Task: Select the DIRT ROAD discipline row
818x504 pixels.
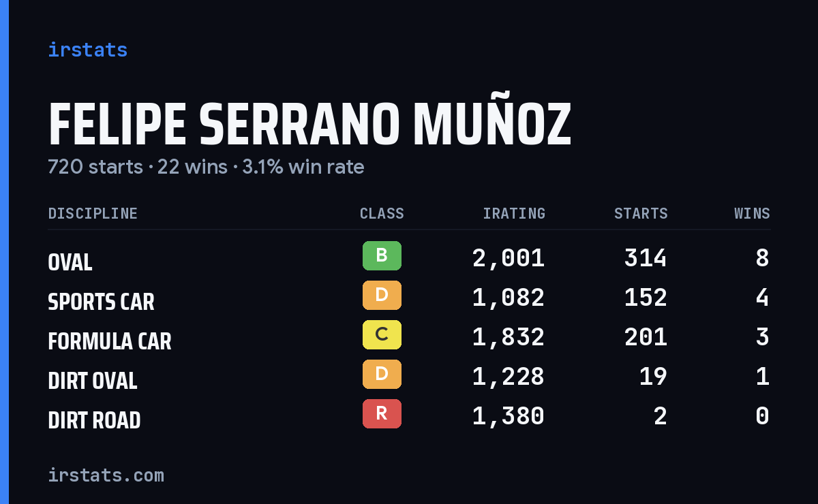Action: [x=409, y=416]
